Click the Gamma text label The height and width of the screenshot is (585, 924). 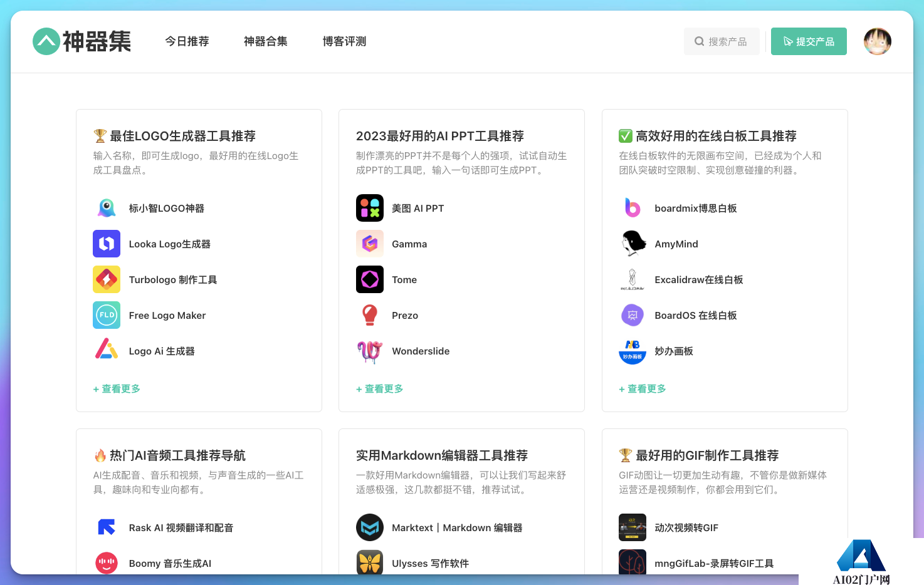[x=409, y=244]
